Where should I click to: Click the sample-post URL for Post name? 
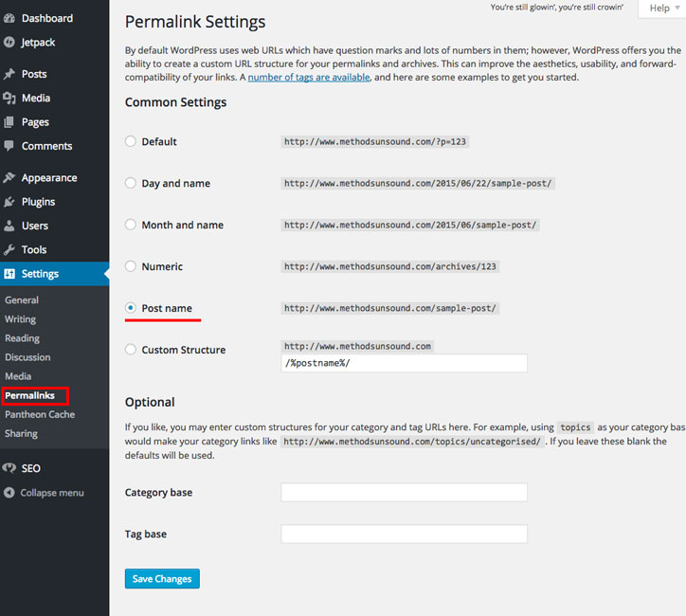(390, 308)
